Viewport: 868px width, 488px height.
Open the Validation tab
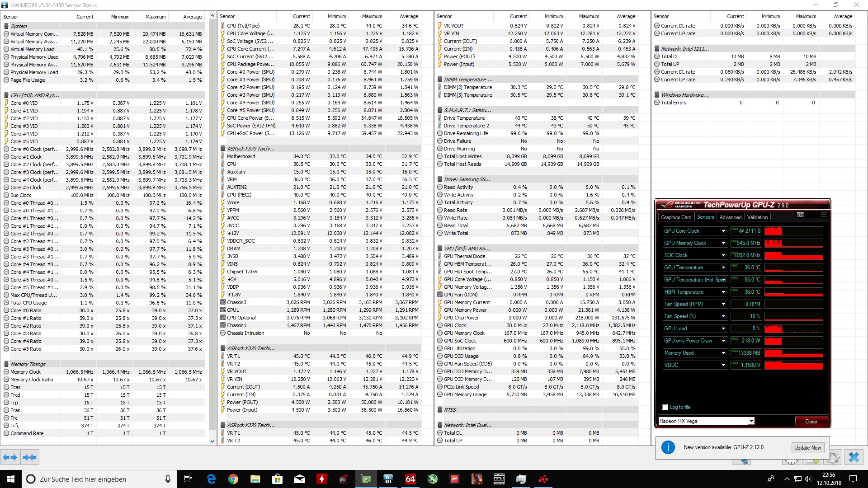(757, 217)
